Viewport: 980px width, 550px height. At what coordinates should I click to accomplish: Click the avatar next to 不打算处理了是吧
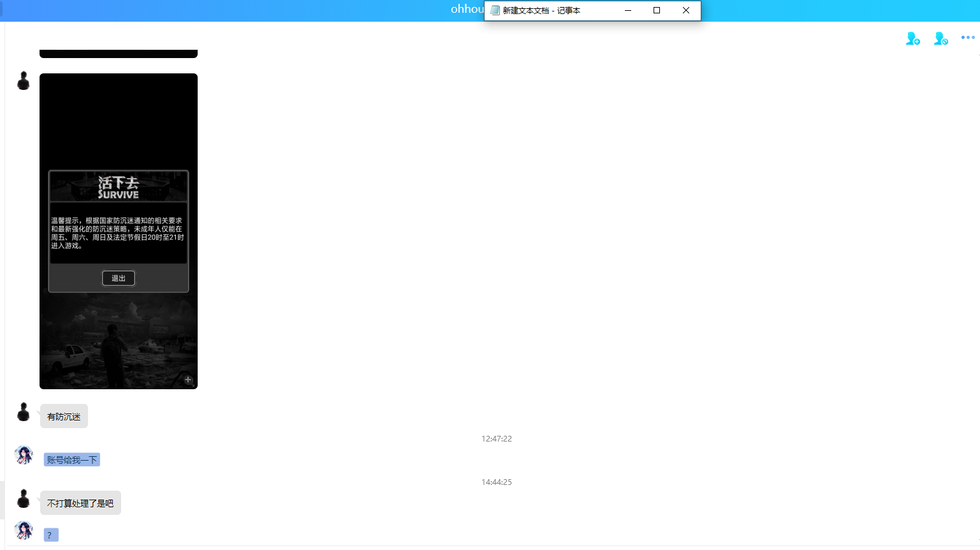click(24, 499)
